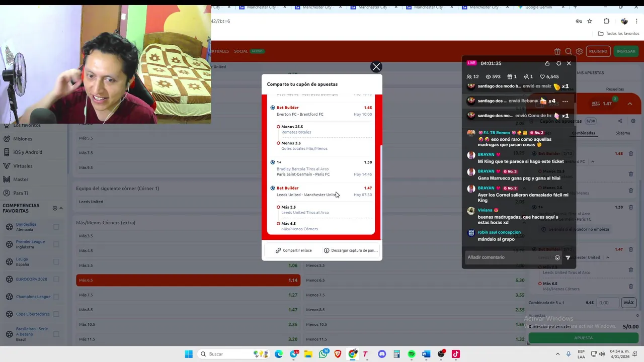Check the Brasileirao Serie A Betano checkbox
The image size is (644, 362).
coord(56,334)
